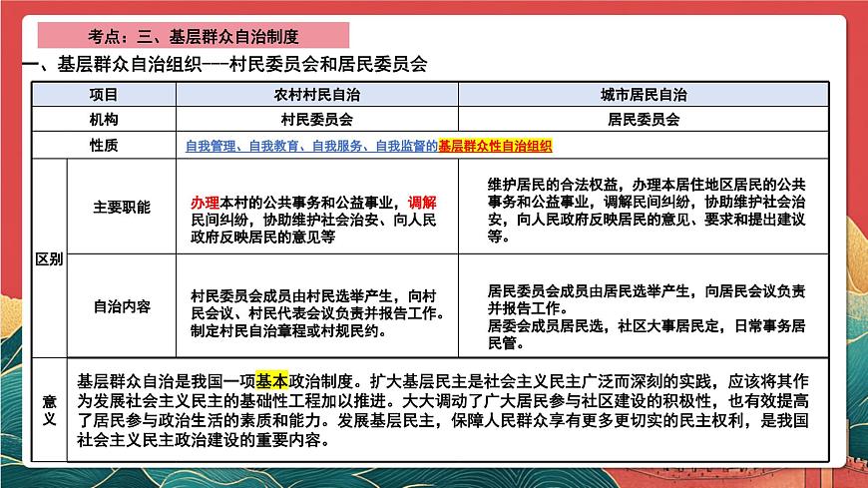Click the row label '机构'
Viewport: 868px width, 488px height.
pos(104,119)
